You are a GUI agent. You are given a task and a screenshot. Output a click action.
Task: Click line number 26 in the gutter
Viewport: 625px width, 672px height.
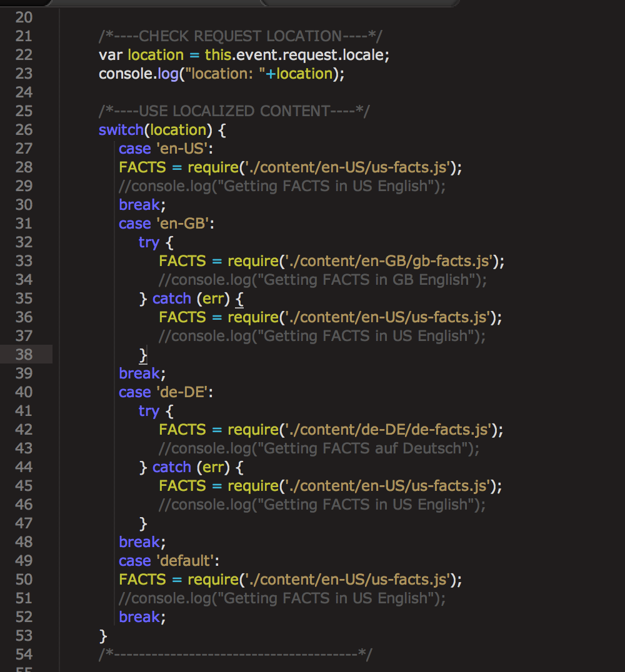24,130
